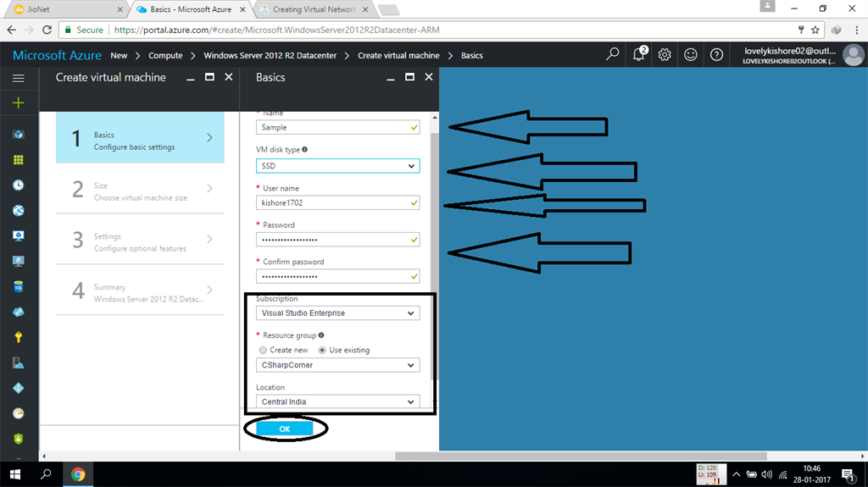Click the feedback smiley icon
Screen dimensions: 868x487
[x=690, y=54]
